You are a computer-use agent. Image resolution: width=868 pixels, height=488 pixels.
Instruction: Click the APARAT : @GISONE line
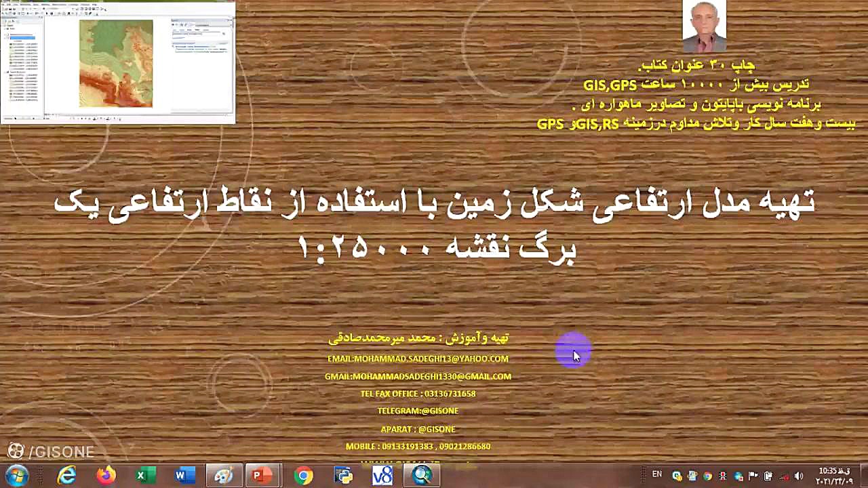[418, 429]
